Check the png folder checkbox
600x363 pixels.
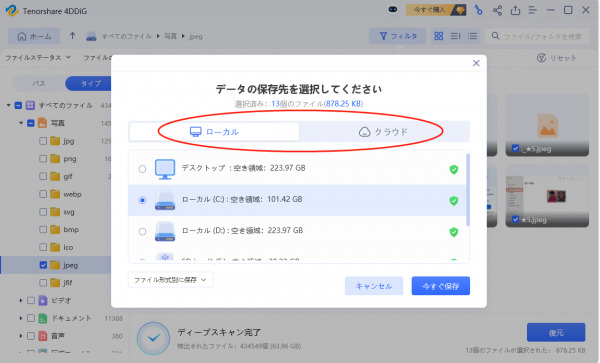tap(43, 159)
